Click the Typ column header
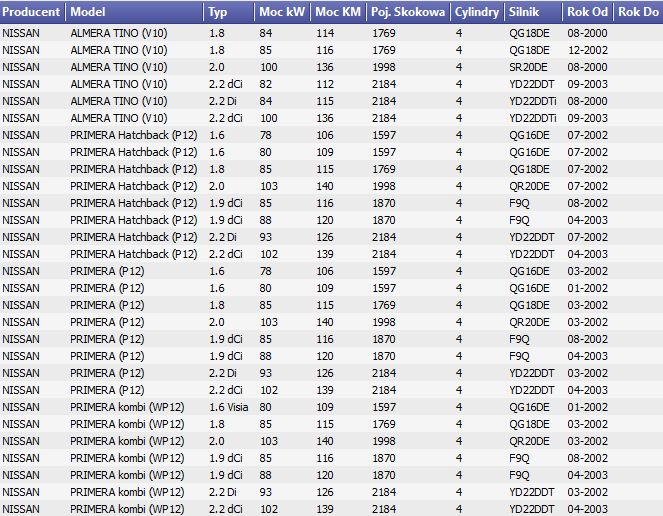The width and height of the screenshot is (663, 516). click(229, 12)
